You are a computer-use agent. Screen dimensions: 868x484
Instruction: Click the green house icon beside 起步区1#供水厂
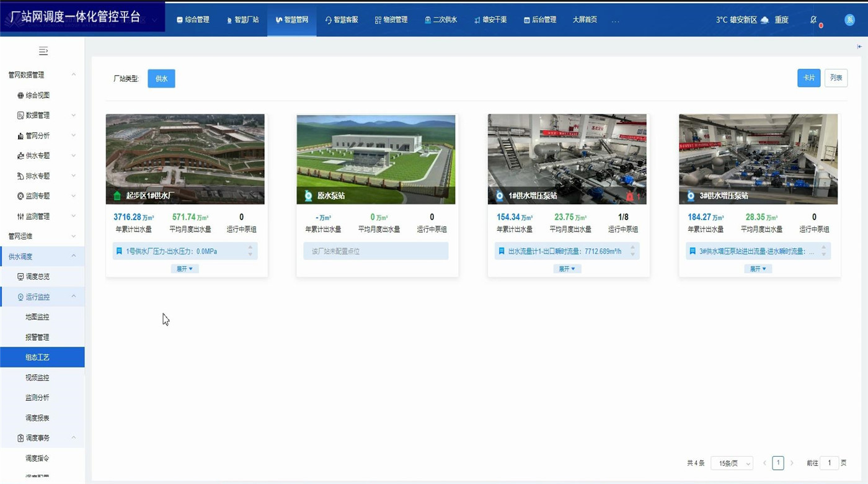point(117,196)
